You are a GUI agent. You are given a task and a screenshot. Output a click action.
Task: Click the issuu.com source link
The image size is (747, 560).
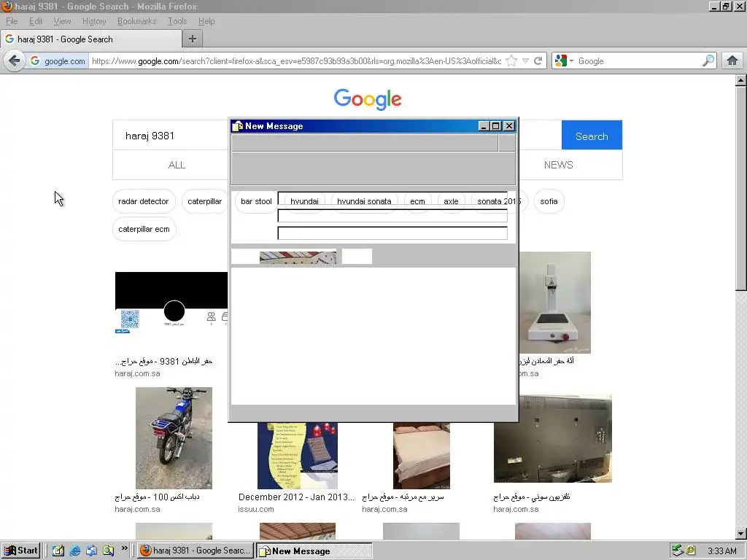tap(256, 509)
